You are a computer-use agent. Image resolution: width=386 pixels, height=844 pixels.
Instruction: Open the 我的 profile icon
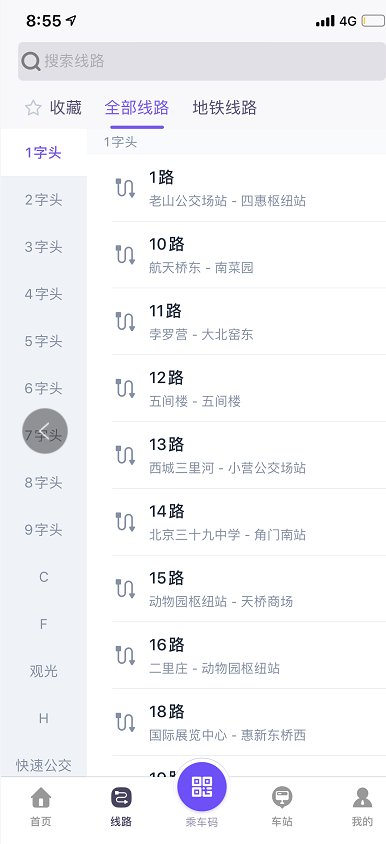point(362,798)
